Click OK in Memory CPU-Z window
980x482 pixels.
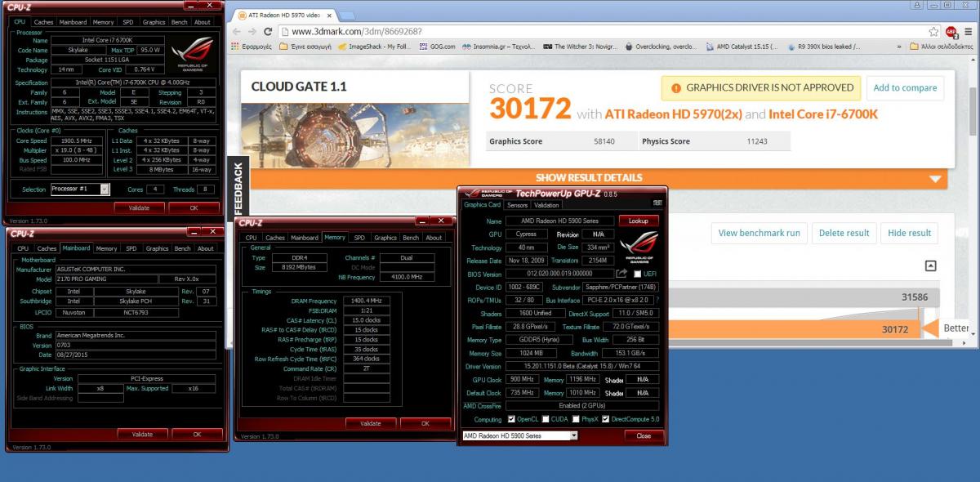click(x=425, y=423)
